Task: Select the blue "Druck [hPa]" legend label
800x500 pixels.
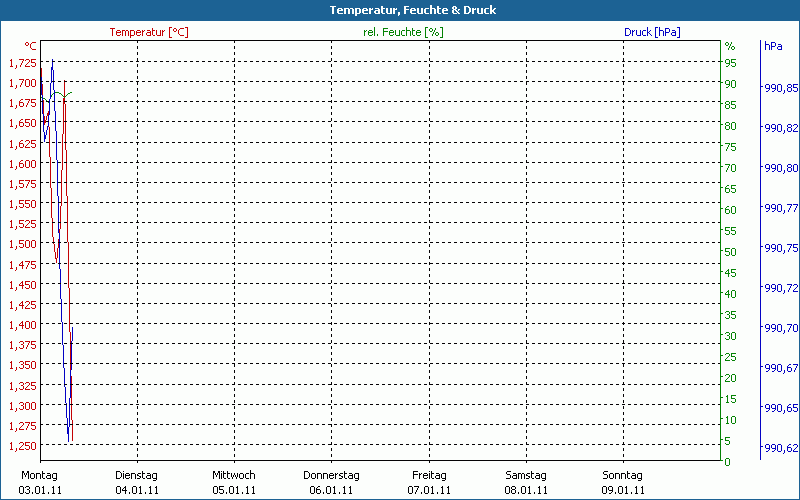Action: click(x=652, y=32)
